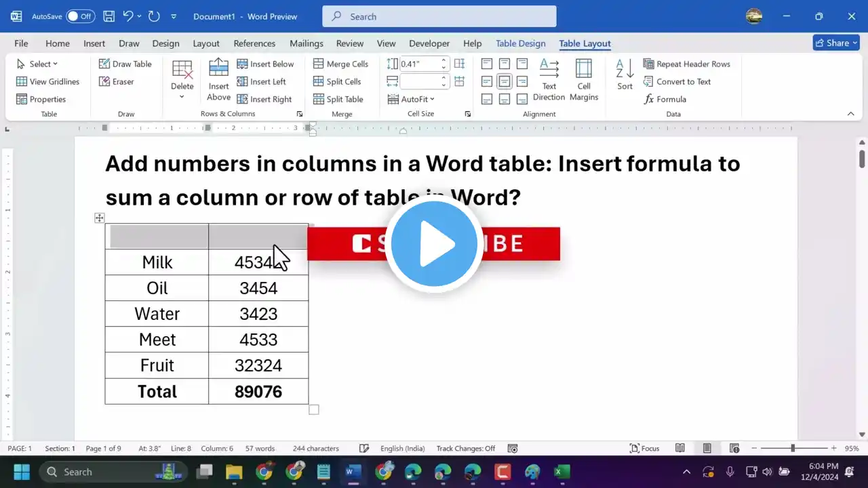Expand the AutoFit dropdown
868x488 pixels.
(x=411, y=99)
